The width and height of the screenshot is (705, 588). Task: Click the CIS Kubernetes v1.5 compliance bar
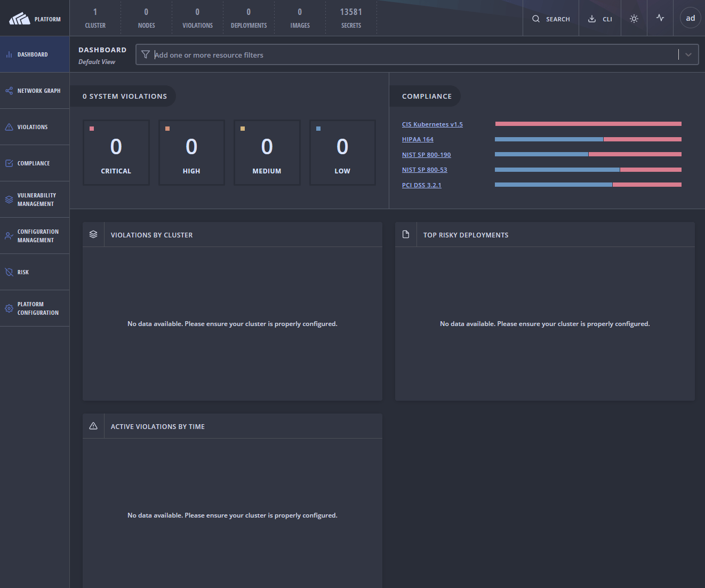tap(588, 124)
